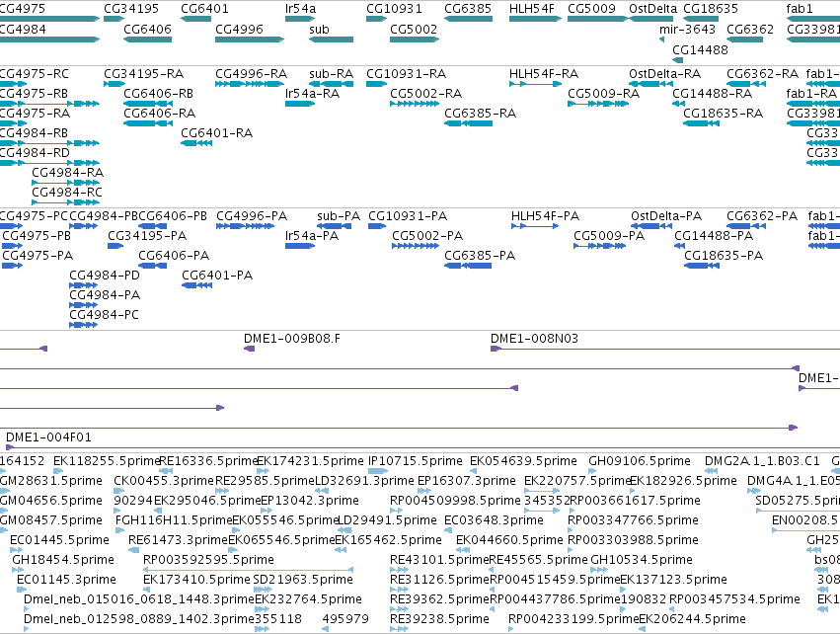This screenshot has height=634, width=840.
Task: Click transcript CG6401-RA
Action: pyautogui.click(x=216, y=133)
